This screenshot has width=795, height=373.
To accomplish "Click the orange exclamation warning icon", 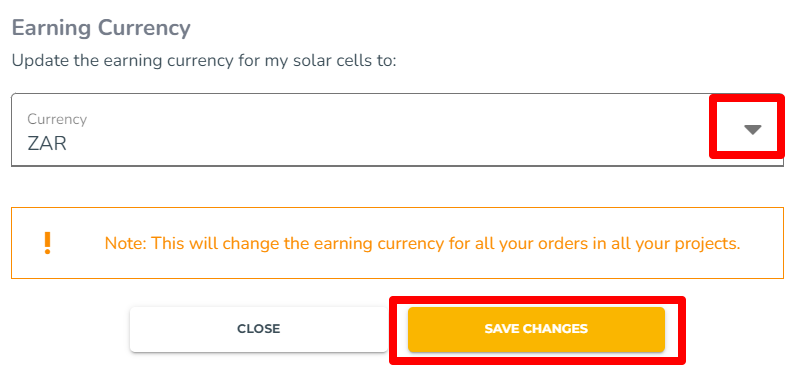I will pos(47,243).
